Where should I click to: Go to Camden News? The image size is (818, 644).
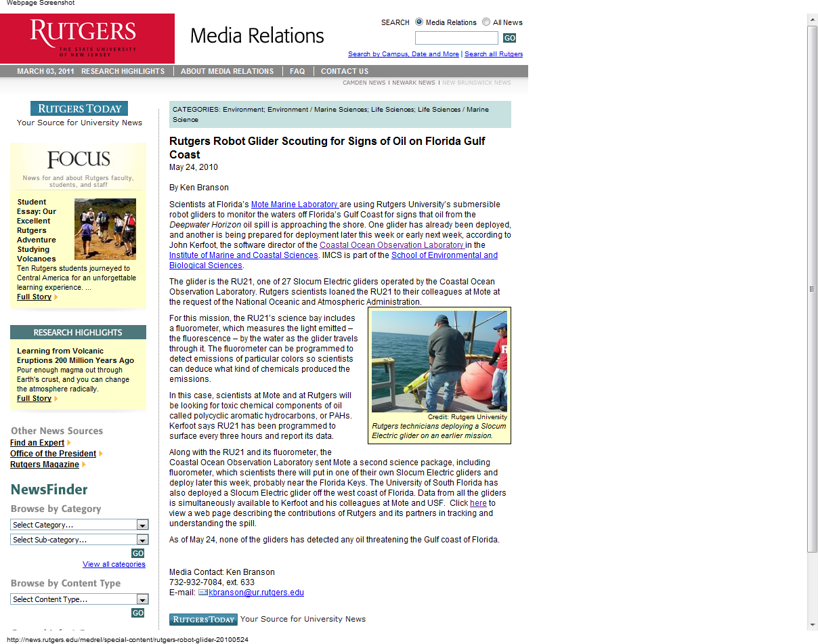coord(364,83)
